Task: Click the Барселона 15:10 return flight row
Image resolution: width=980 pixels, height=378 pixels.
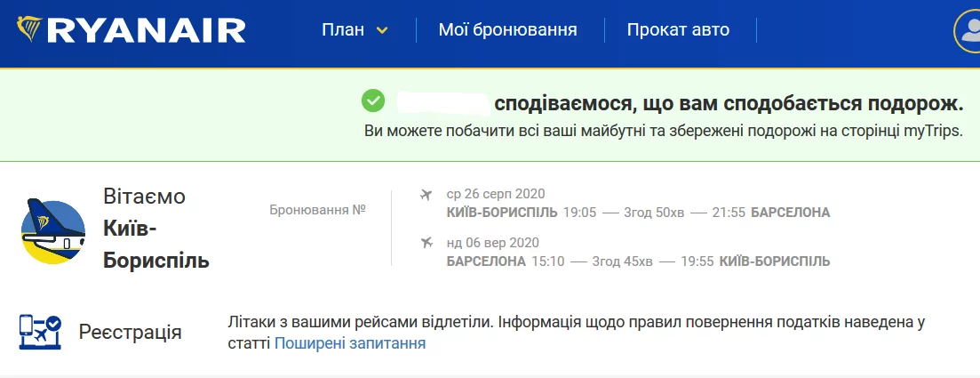Action: coord(638,261)
